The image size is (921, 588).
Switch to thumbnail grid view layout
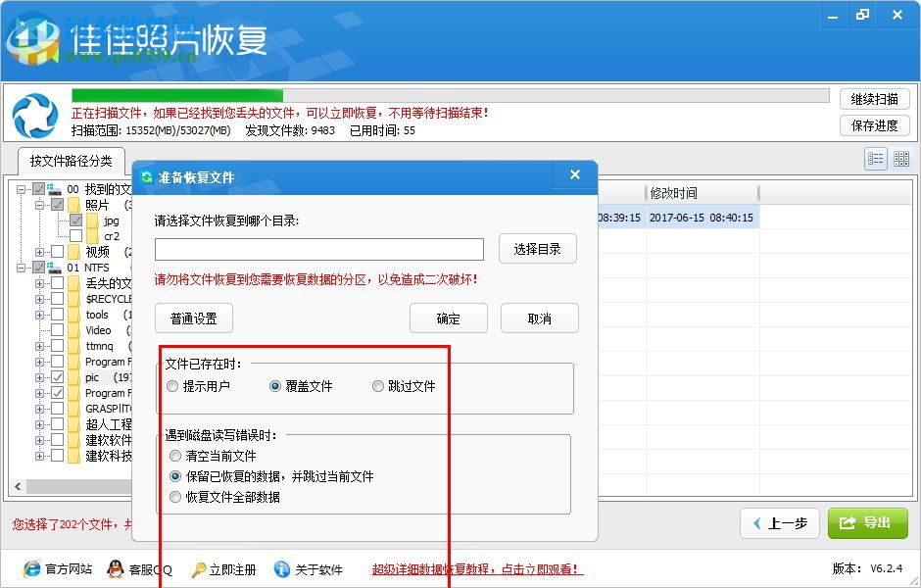900,158
